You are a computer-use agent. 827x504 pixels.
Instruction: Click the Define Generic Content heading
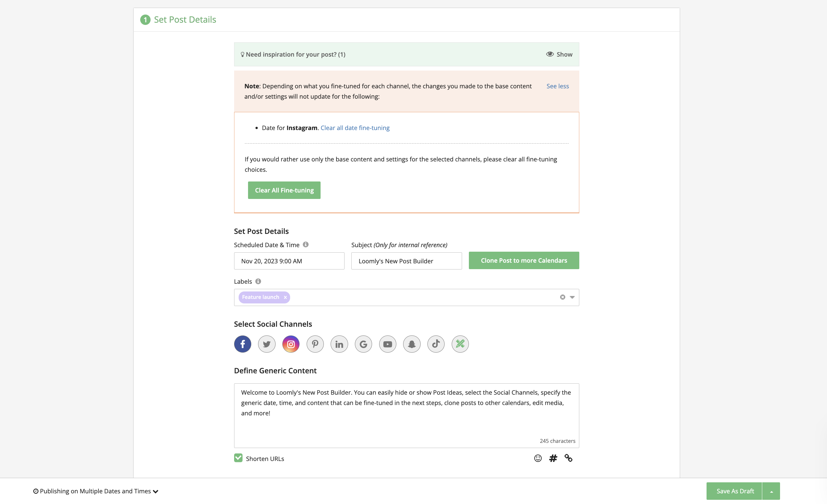[275, 371]
